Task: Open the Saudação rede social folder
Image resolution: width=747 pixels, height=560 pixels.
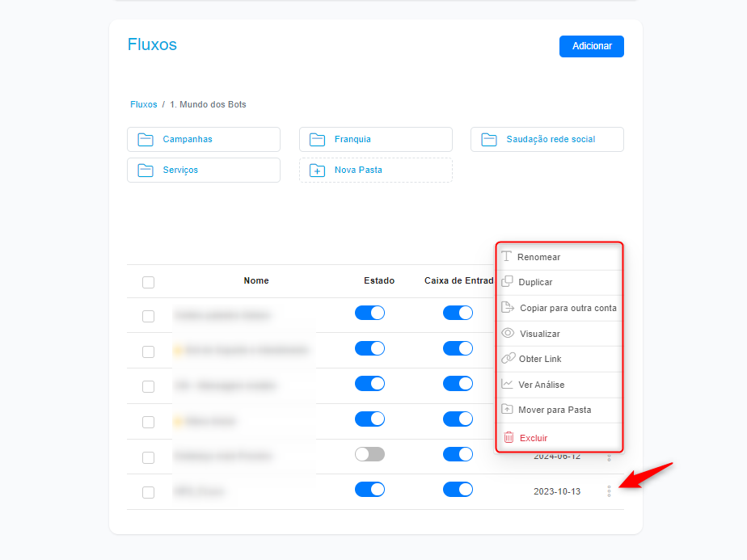Action: 547,140
